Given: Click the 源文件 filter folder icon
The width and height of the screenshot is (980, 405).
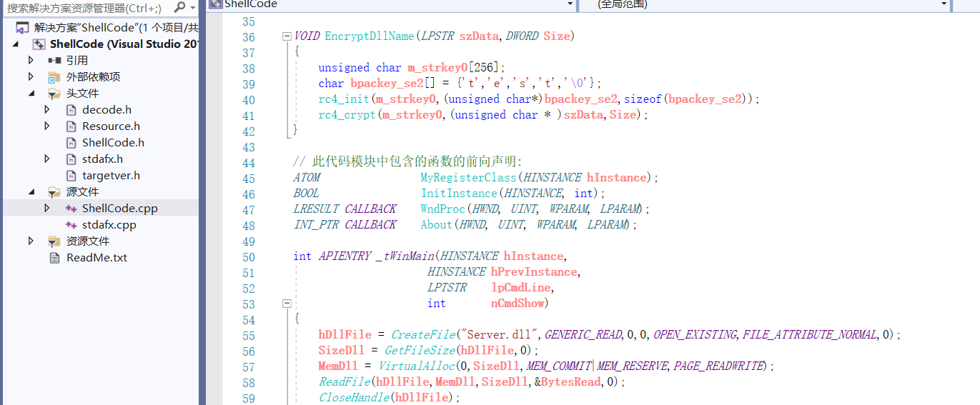Looking at the screenshot, I should tap(54, 192).
